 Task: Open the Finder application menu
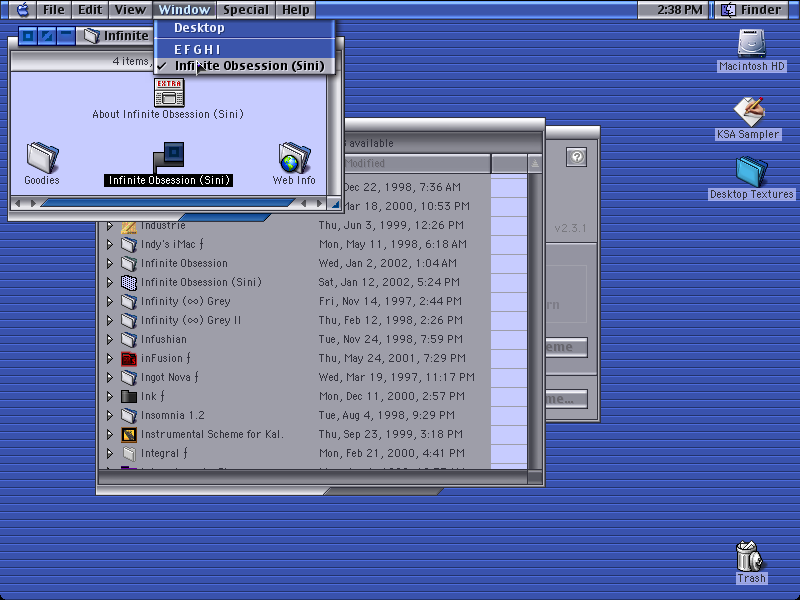[754, 10]
